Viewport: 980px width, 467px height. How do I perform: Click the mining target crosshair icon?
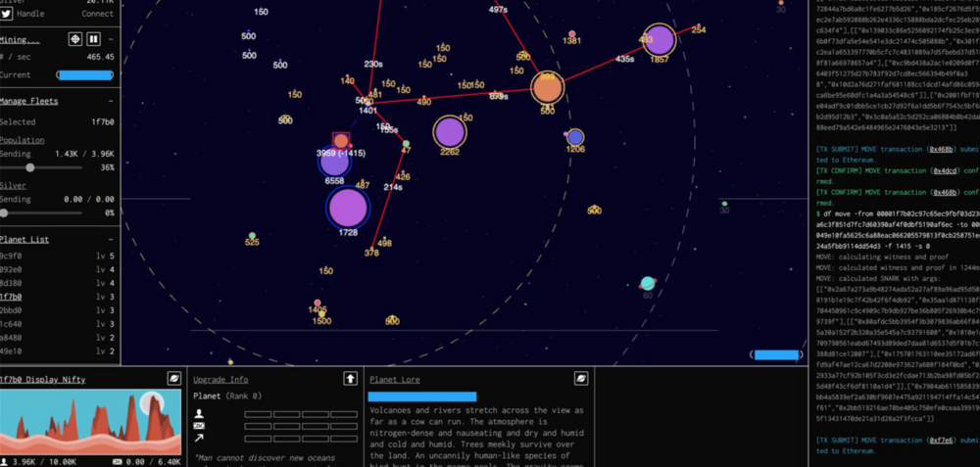click(74, 39)
